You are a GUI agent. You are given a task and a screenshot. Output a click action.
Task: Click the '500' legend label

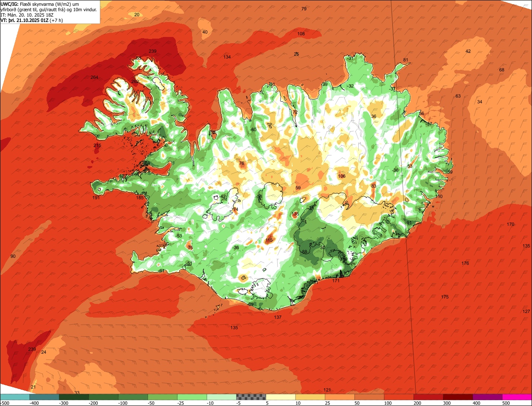click(505, 403)
